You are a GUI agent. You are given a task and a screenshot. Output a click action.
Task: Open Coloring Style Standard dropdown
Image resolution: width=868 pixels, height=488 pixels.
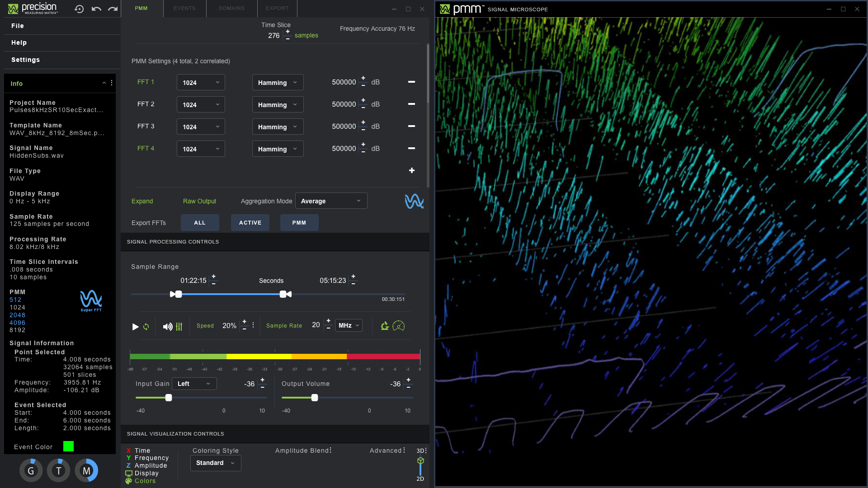[x=216, y=463]
